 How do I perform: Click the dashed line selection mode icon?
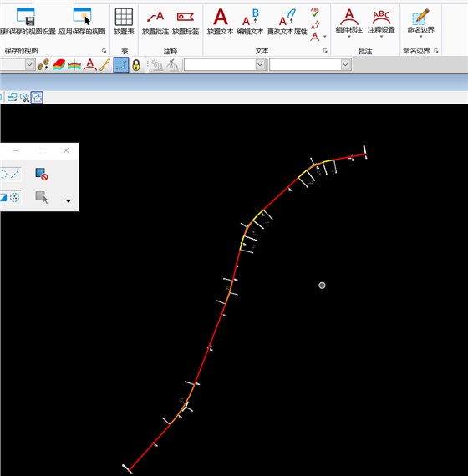click(15, 175)
